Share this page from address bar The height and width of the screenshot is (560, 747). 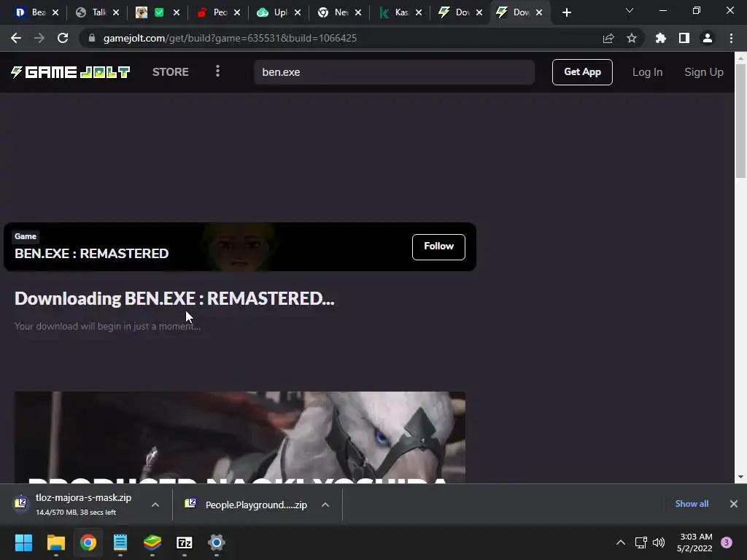click(608, 38)
